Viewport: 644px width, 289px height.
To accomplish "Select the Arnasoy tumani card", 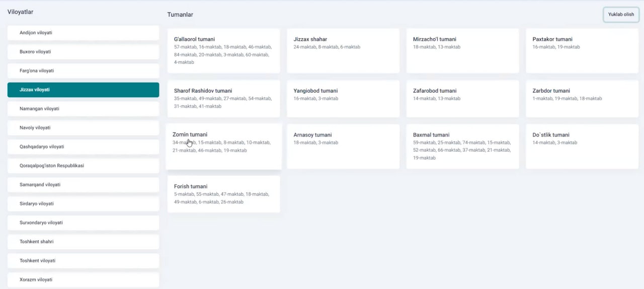I will (x=343, y=147).
